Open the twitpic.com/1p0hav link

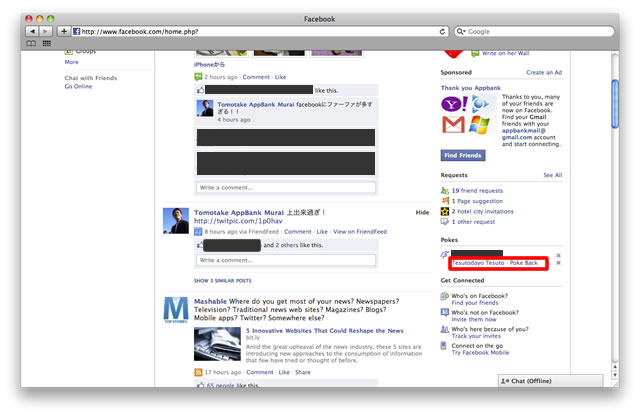coord(238,221)
